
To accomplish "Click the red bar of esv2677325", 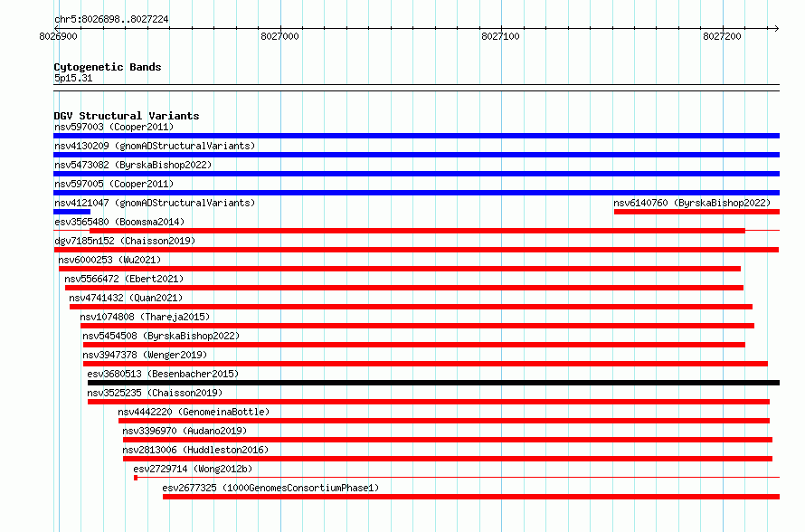I will (x=471, y=497).
